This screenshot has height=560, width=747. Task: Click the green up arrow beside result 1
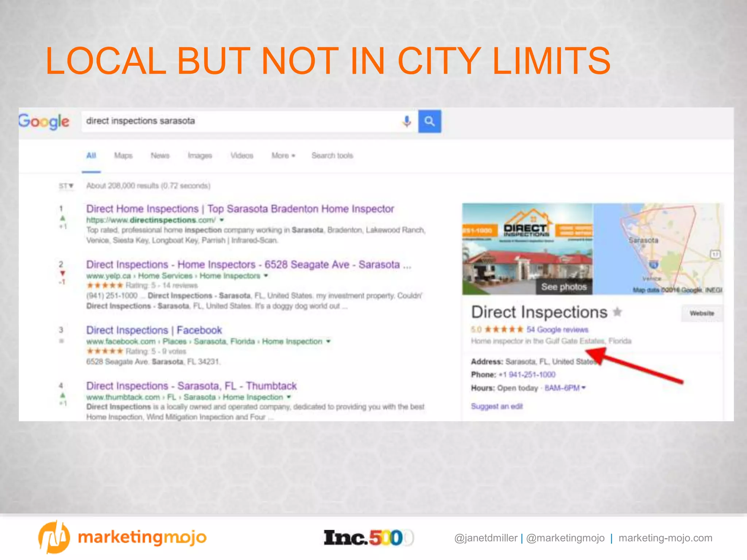click(x=63, y=218)
